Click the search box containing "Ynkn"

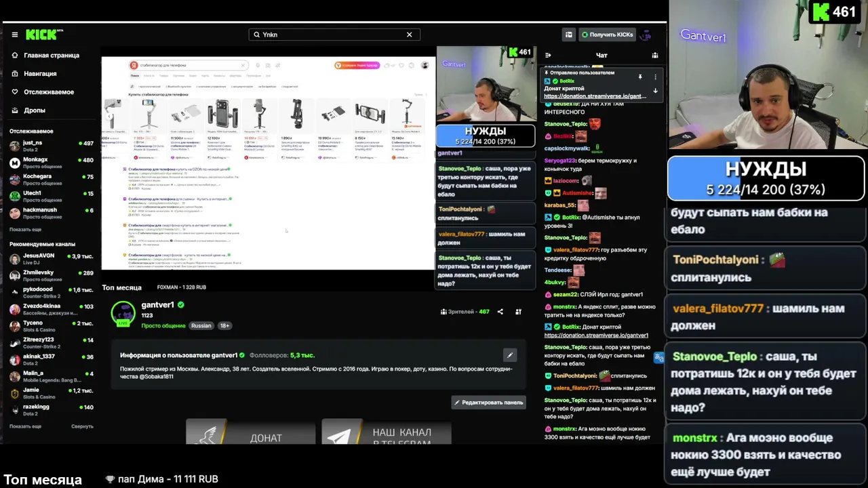pos(334,35)
